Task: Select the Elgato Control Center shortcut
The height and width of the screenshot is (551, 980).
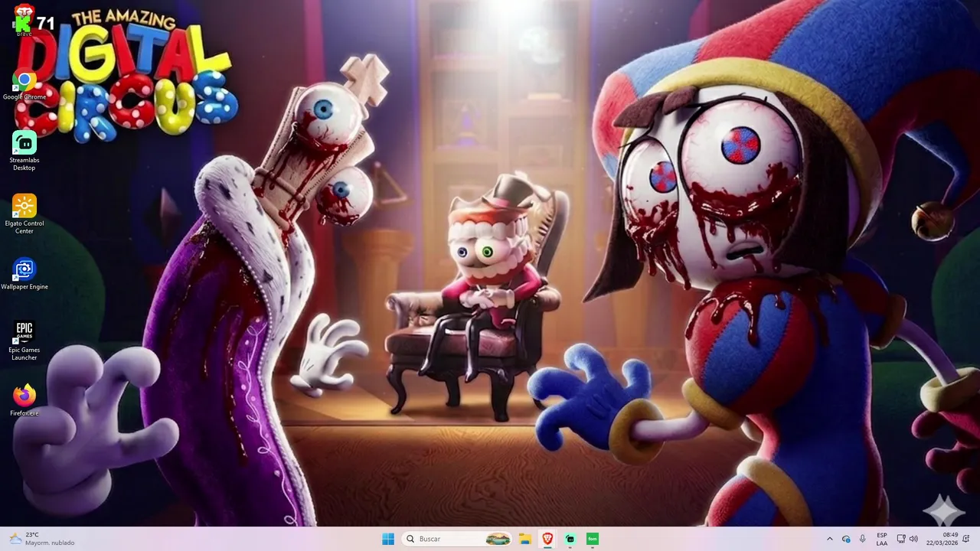Action: [24, 214]
